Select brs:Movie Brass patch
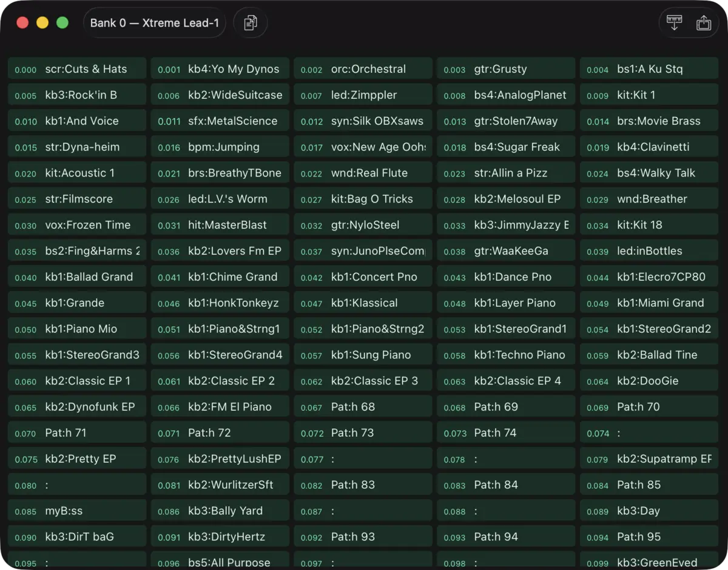 (649, 121)
